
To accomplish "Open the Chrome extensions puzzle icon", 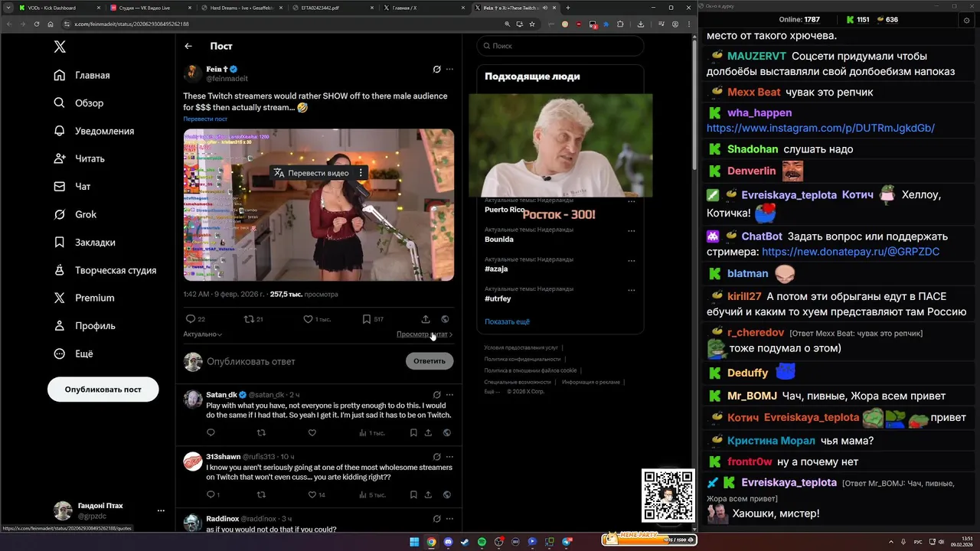I will point(620,24).
